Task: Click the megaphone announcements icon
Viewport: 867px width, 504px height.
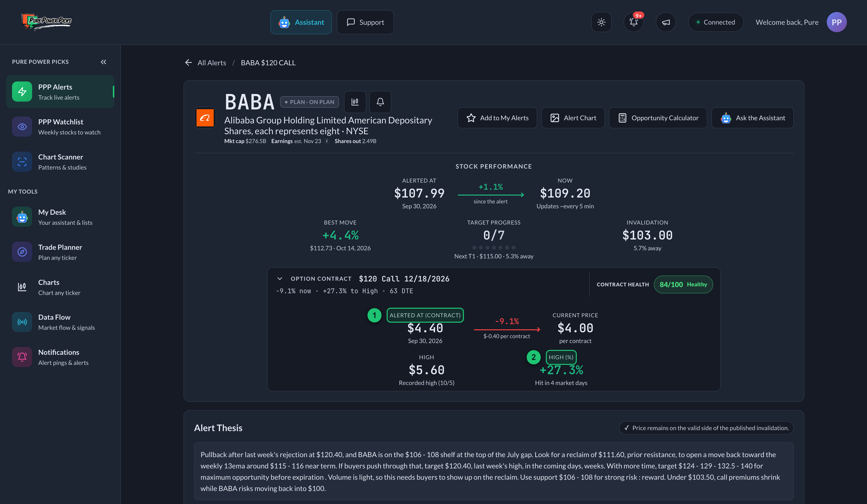Action: [666, 22]
